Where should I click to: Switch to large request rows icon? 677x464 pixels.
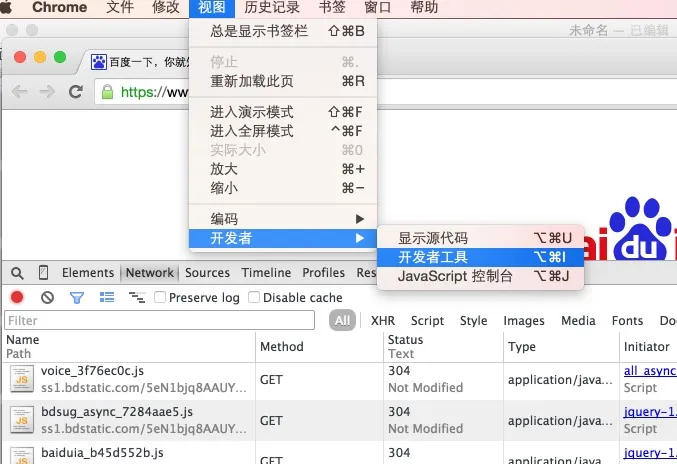point(107,297)
